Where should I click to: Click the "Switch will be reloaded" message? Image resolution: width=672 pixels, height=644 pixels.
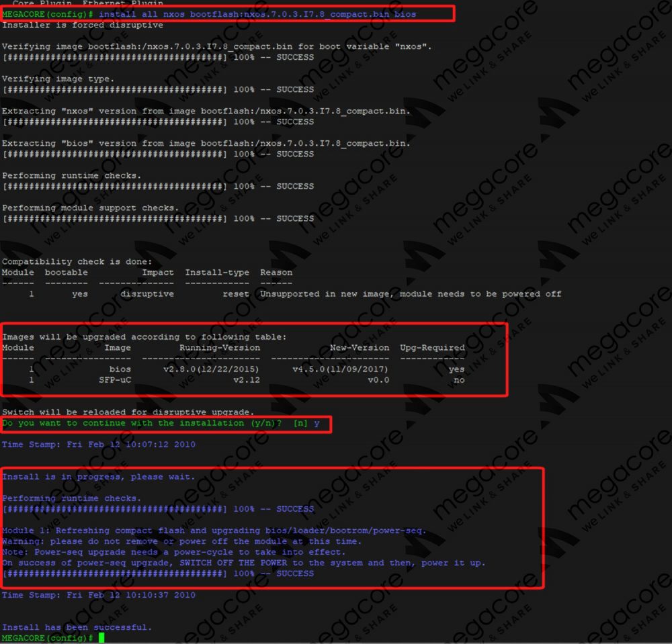[x=128, y=412]
